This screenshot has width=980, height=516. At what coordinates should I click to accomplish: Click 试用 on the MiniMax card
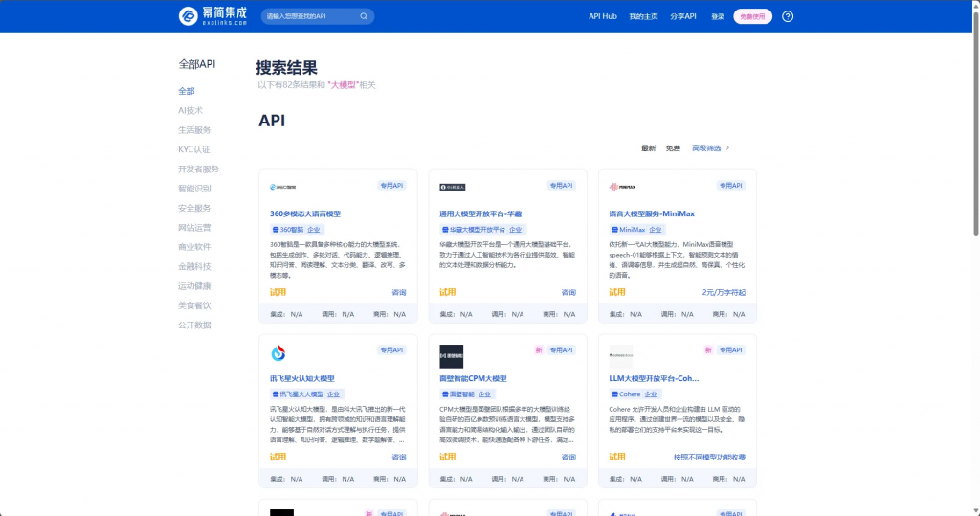617,292
